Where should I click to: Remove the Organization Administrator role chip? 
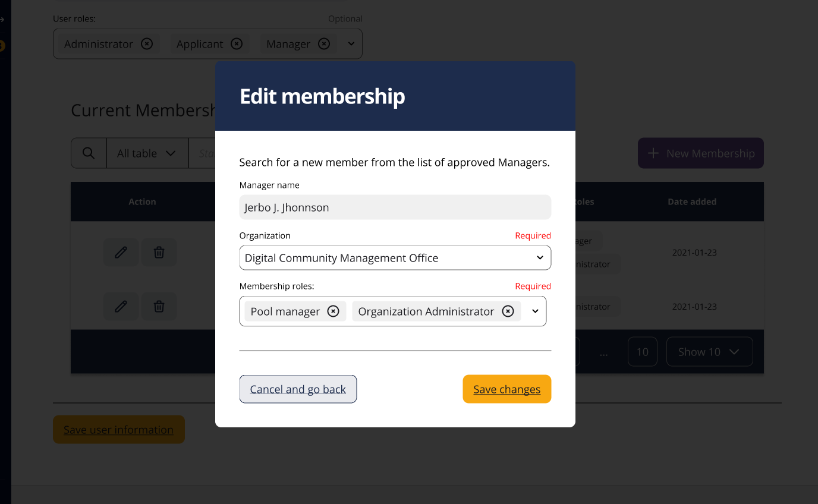point(508,311)
